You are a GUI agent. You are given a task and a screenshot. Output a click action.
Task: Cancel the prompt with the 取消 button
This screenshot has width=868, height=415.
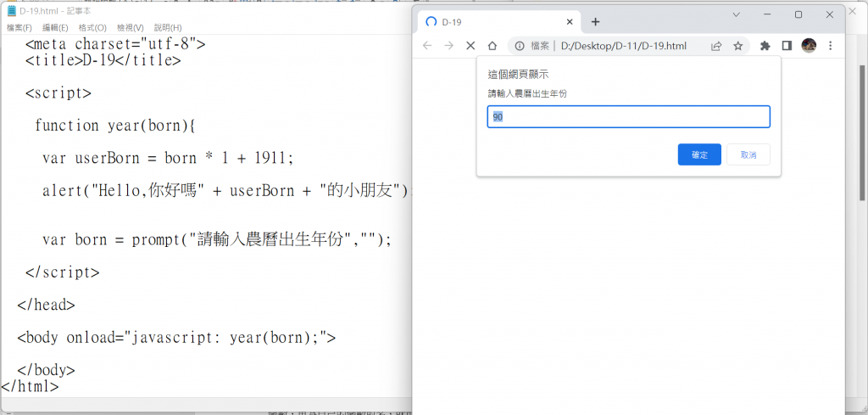(748, 154)
